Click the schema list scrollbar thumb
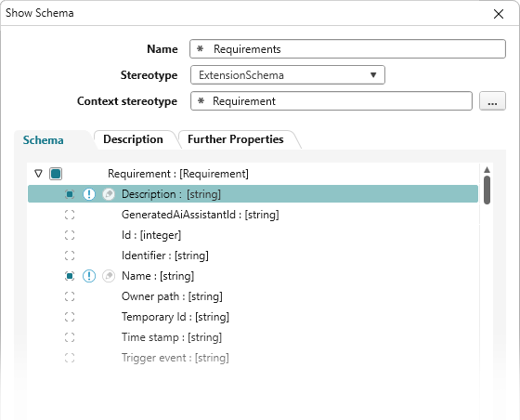 [487, 190]
